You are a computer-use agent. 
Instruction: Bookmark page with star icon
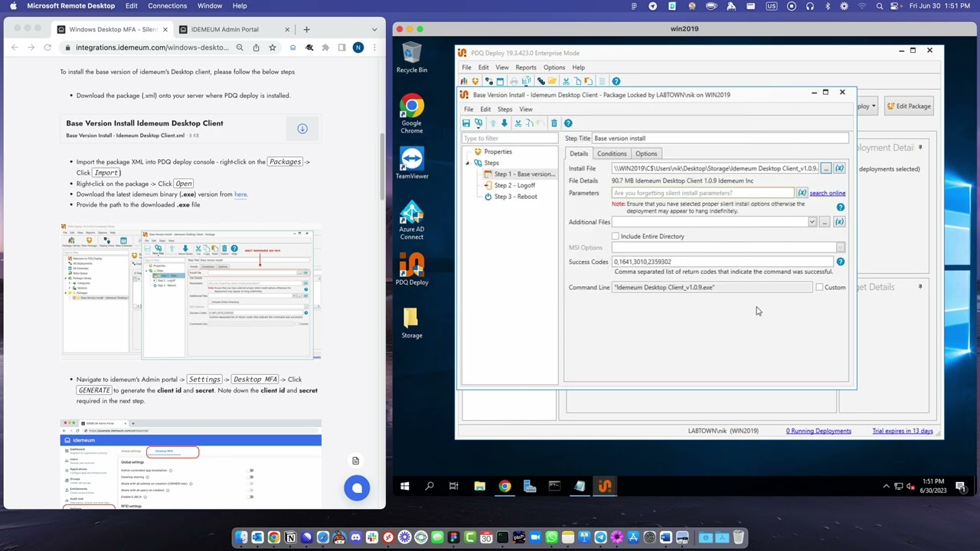pos(272,47)
